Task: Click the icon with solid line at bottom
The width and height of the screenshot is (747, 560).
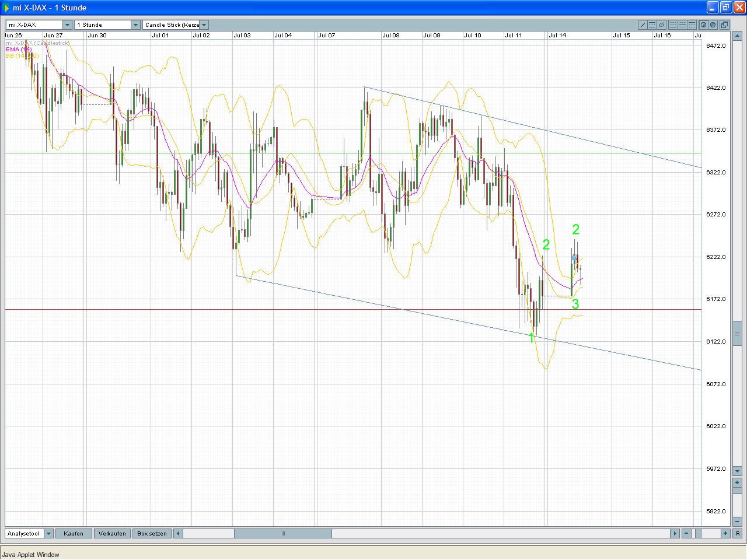Action: (x=673, y=25)
